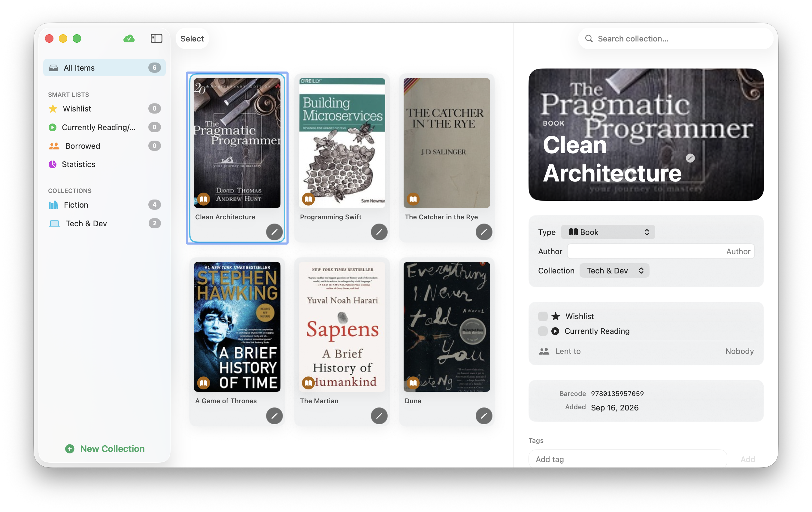Click the Author text field
The height and width of the screenshot is (512, 812).
click(661, 251)
